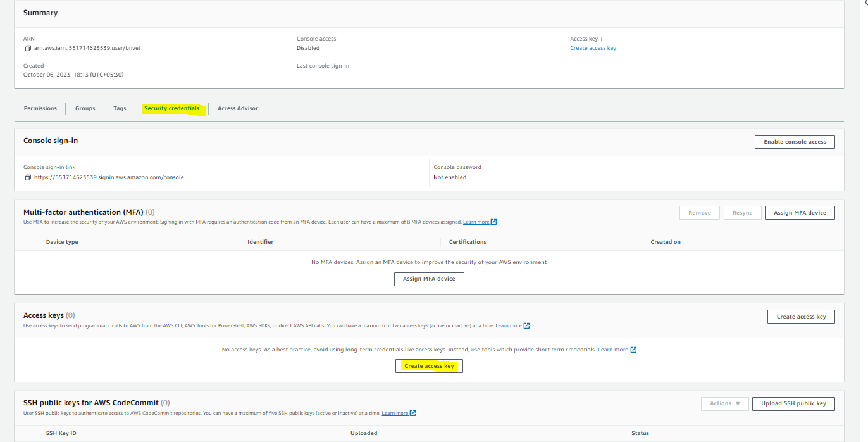This screenshot has height=442, width=868.
Task: Click Assign MFA device below the empty devices message
Action: click(429, 279)
